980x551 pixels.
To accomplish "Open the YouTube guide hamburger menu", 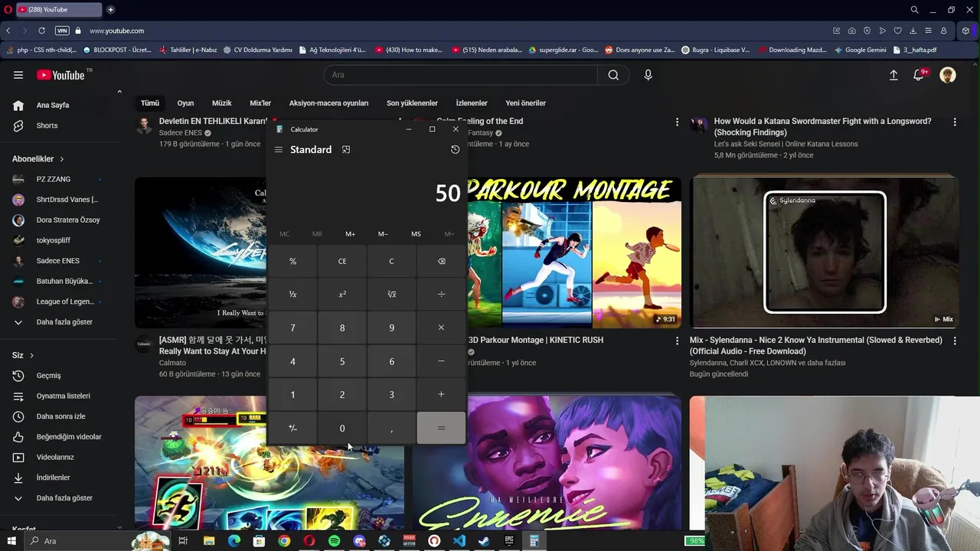I will [18, 75].
